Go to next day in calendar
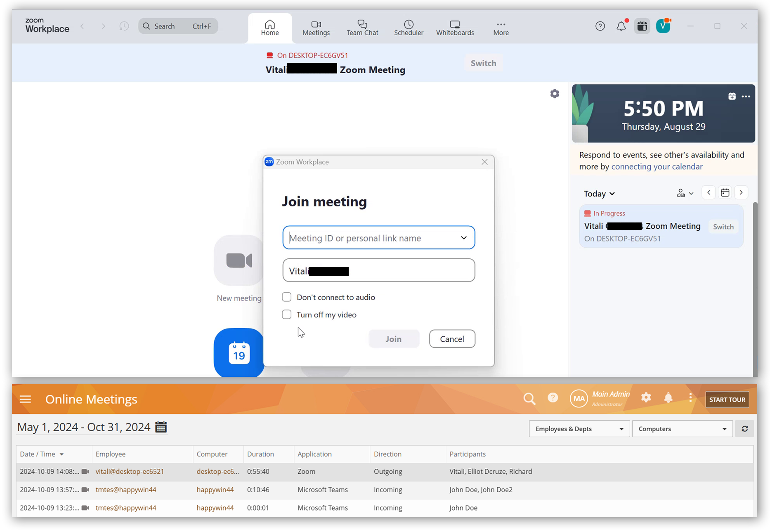 [741, 192]
